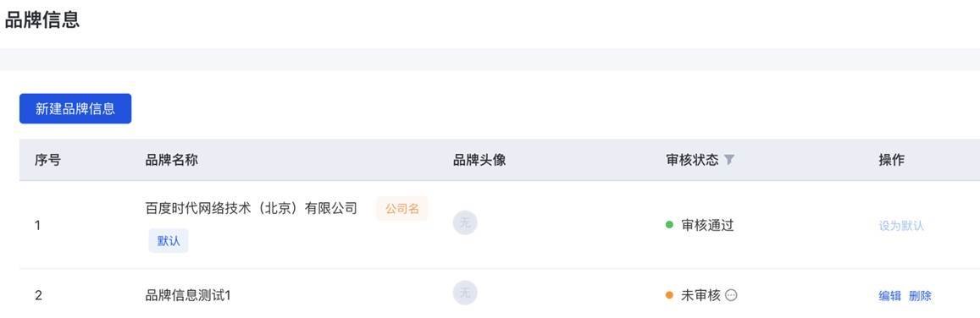Click brand name 品牌信息测试1
This screenshot has width=980, height=318.
coord(188,295)
